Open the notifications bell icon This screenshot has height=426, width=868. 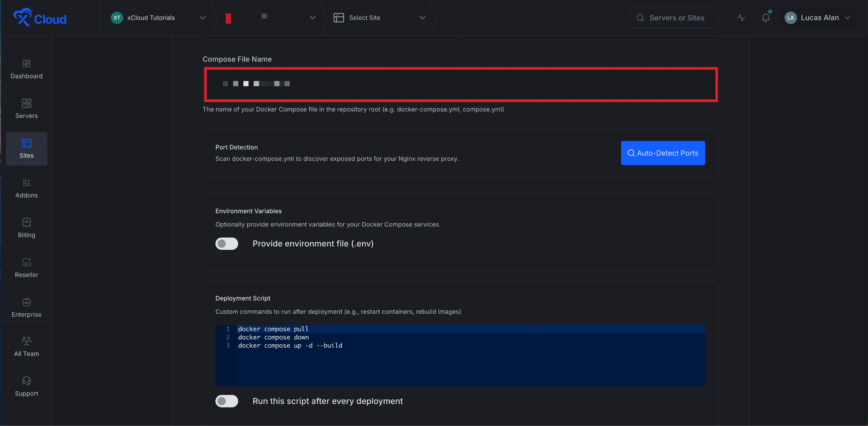[765, 17]
